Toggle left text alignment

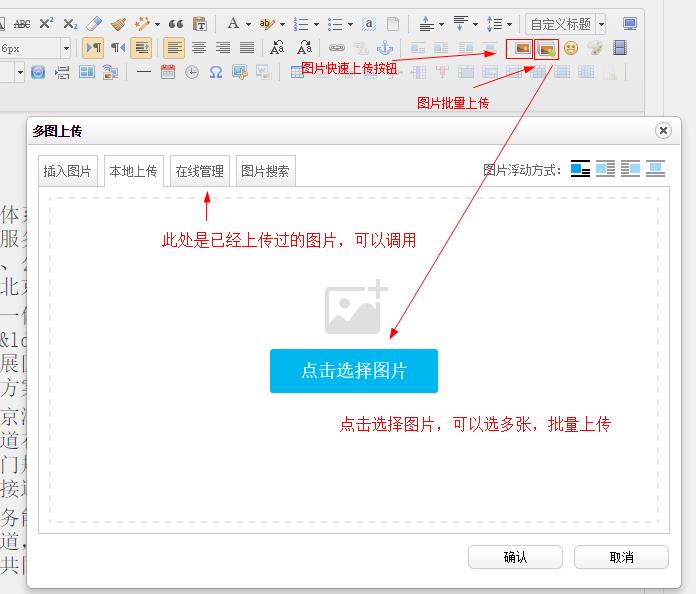[175, 47]
